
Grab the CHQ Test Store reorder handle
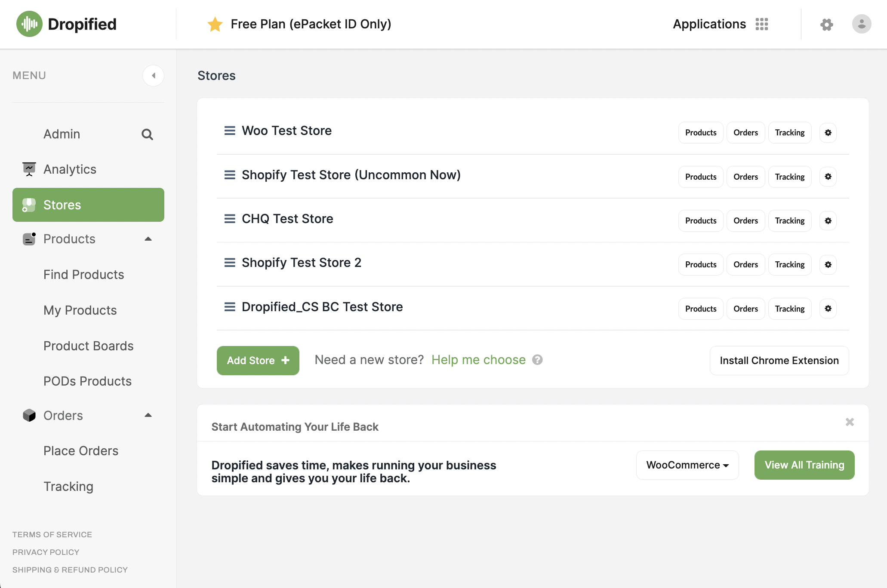[x=230, y=219]
